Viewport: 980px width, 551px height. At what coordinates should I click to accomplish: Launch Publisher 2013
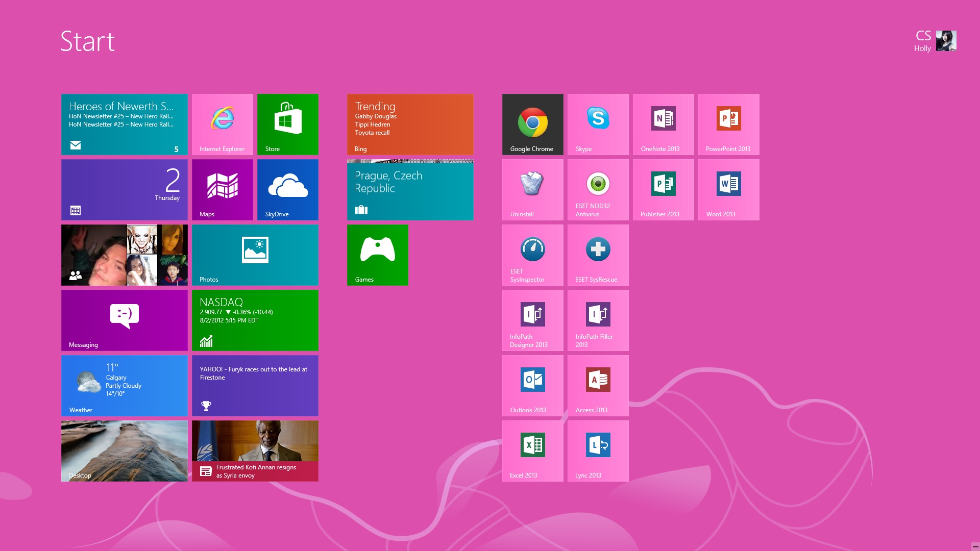[663, 189]
